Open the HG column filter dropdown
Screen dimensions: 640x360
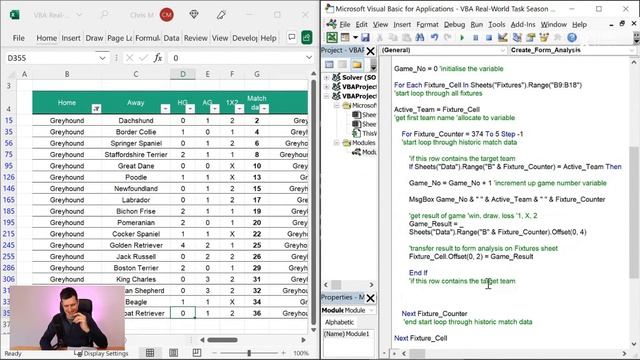tap(190, 109)
